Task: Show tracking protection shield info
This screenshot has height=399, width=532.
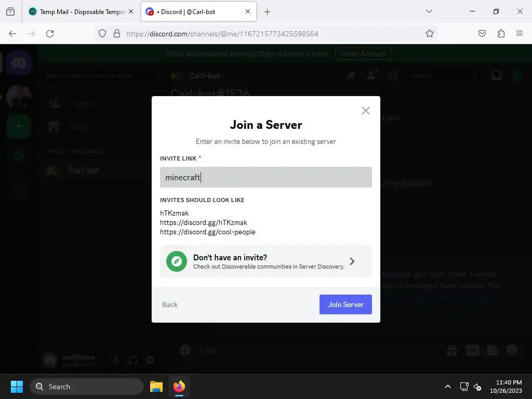Action: tap(102, 34)
